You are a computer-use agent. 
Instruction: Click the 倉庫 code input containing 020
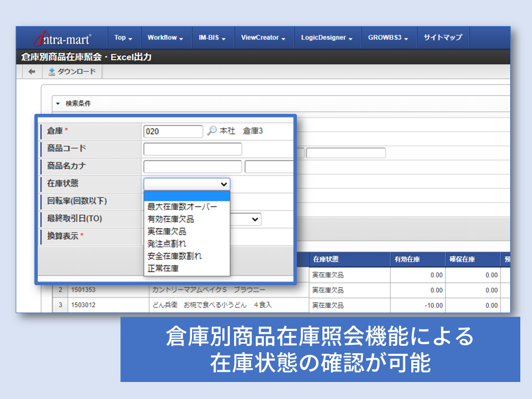[173, 131]
